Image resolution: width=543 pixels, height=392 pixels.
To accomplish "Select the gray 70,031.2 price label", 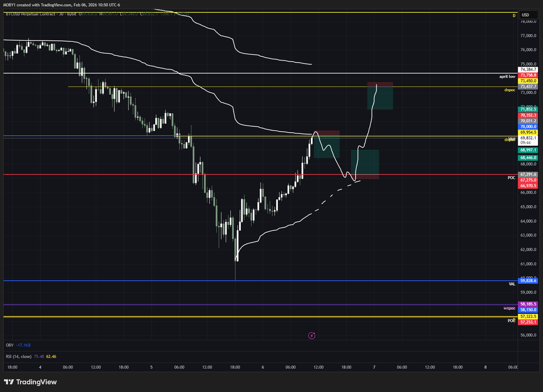I will pyautogui.click(x=529, y=121).
